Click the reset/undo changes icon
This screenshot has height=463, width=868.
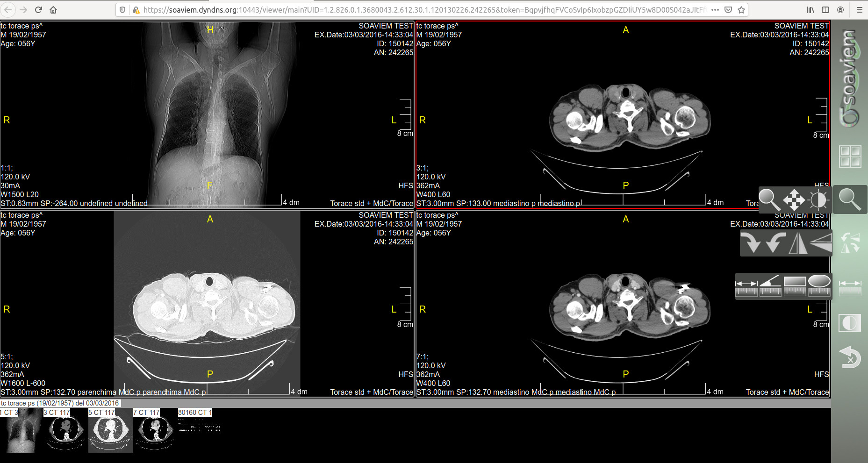pos(850,357)
